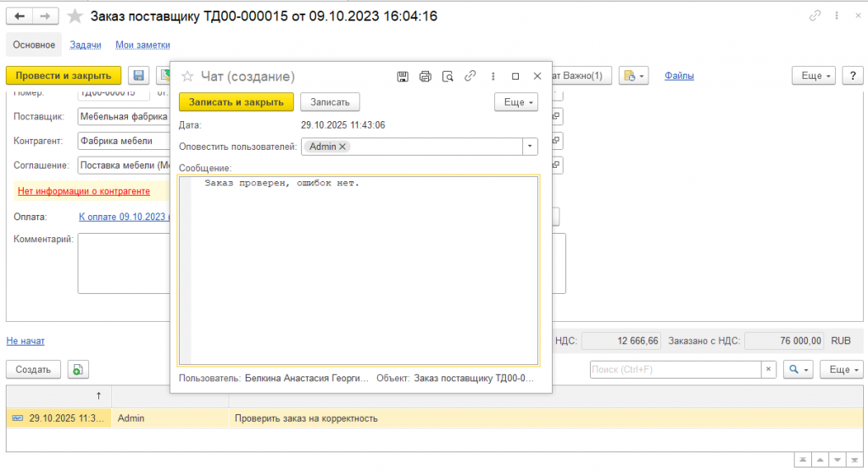868x476 pixels.
Task: Get link icon in chat dialog header
Action: (x=470, y=76)
